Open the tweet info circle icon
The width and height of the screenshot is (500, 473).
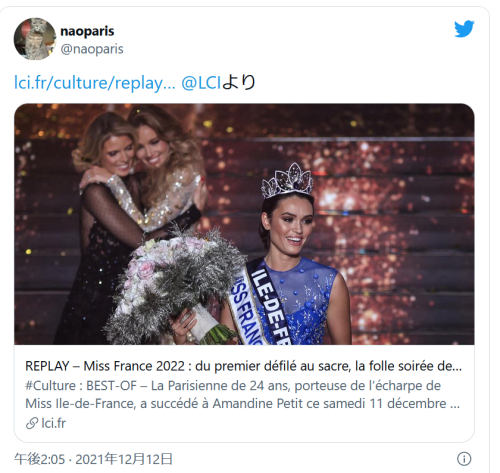(x=464, y=459)
